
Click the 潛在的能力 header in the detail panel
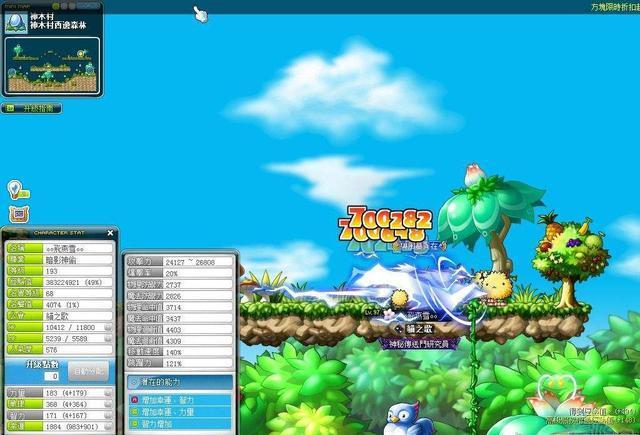coord(180,382)
